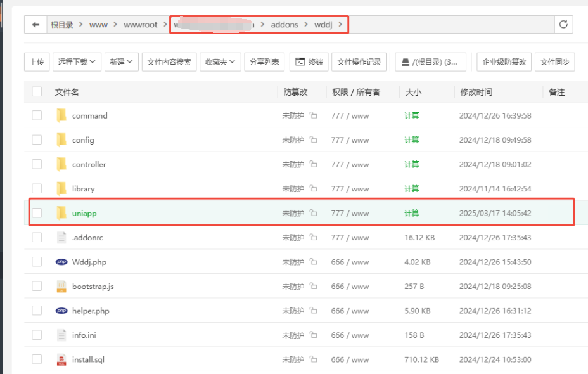The height and width of the screenshot is (374, 588).
Task: Click the back arrow navigation button
Action: click(35, 25)
